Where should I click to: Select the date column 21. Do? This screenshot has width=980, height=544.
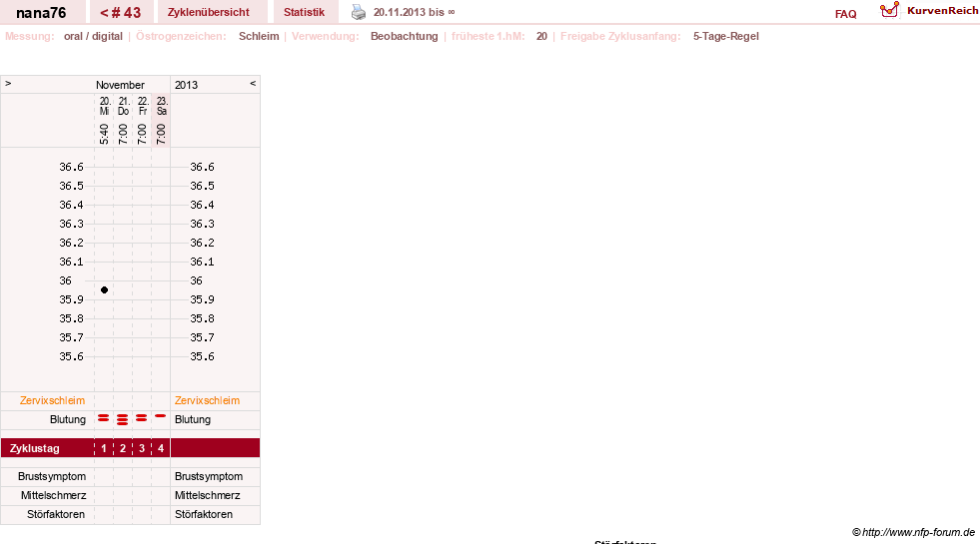(123, 106)
